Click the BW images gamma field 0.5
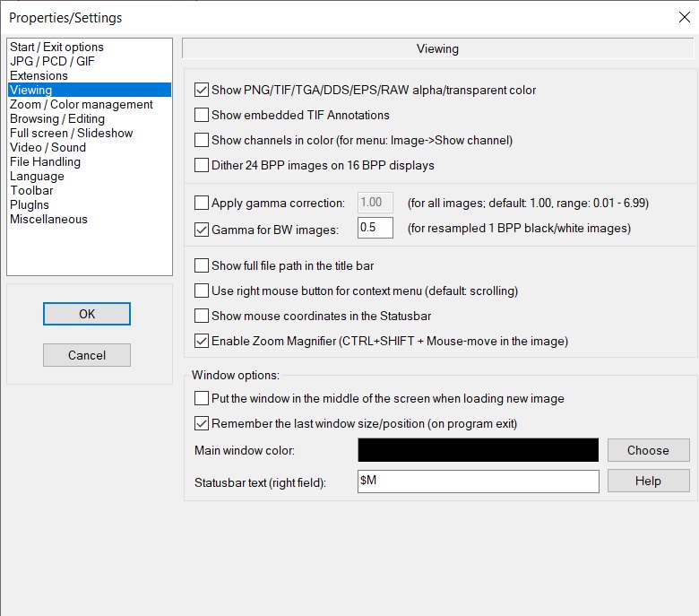The image size is (699, 616). coord(375,228)
